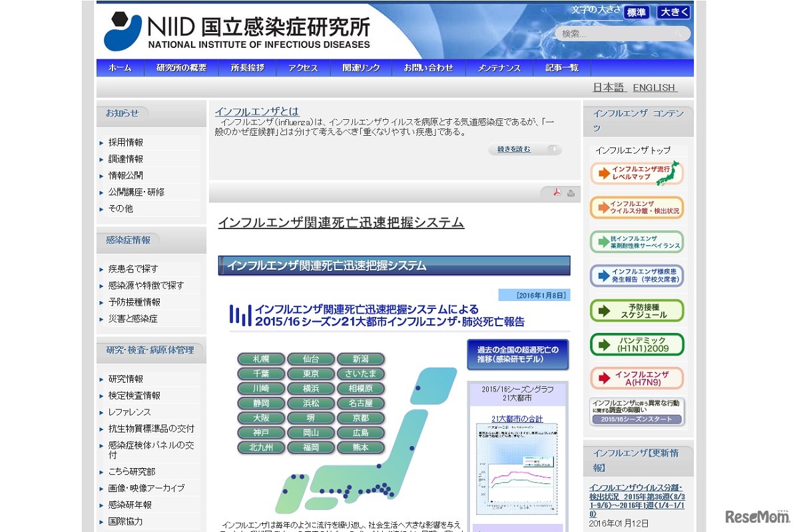Viewport: 799px width, 532px height.
Task: Click the NIID logo at top left
Action: click(x=236, y=33)
